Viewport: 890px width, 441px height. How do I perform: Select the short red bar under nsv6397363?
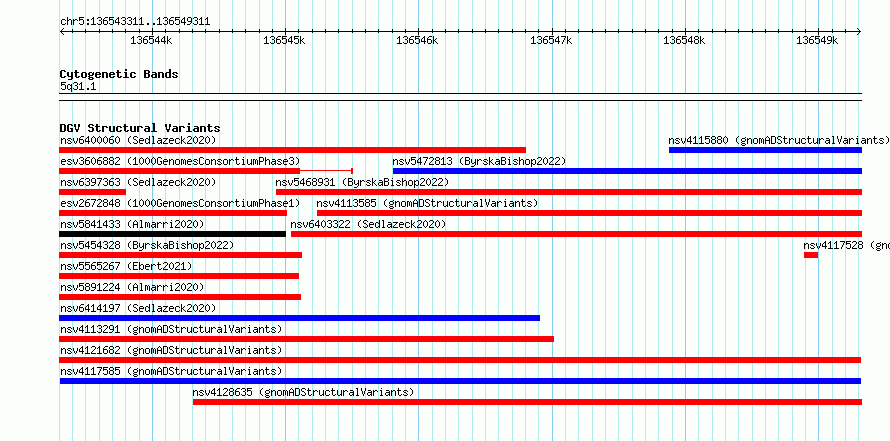(x=93, y=192)
